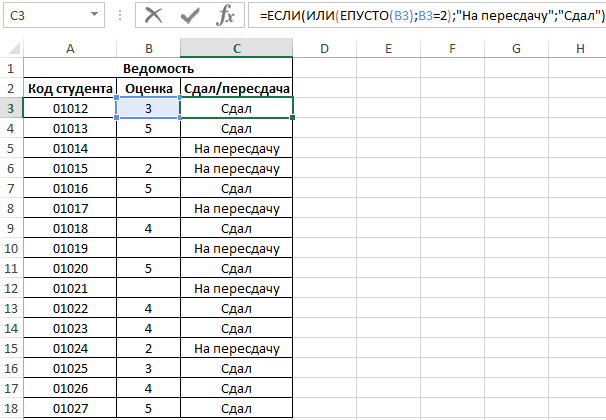Select the column C header
The height and width of the screenshot is (420, 606).
point(236,49)
